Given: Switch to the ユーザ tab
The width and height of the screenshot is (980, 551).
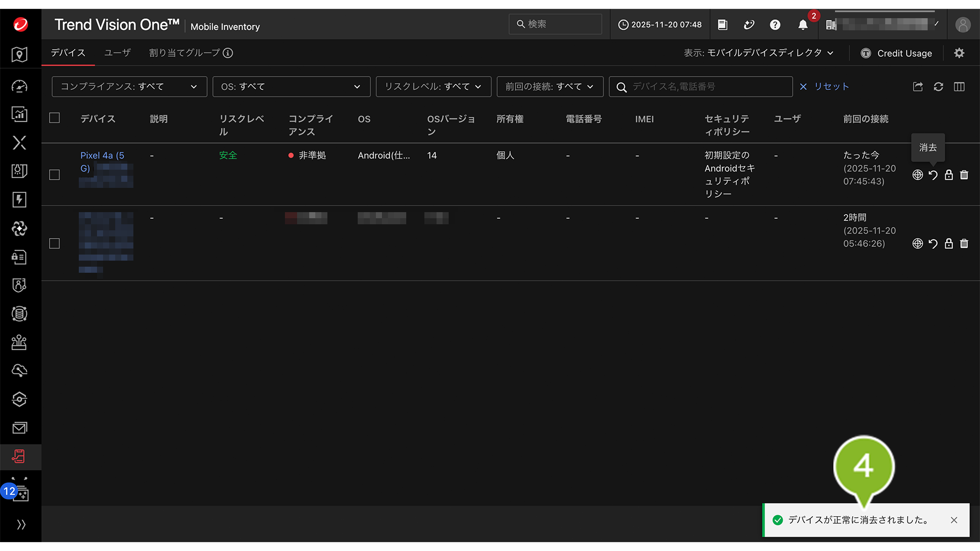Looking at the screenshot, I should tap(117, 53).
